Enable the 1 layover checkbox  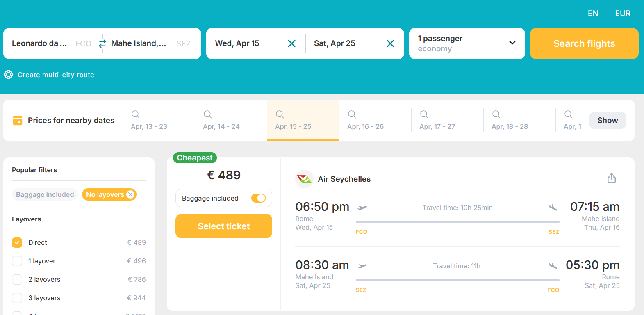[17, 261]
